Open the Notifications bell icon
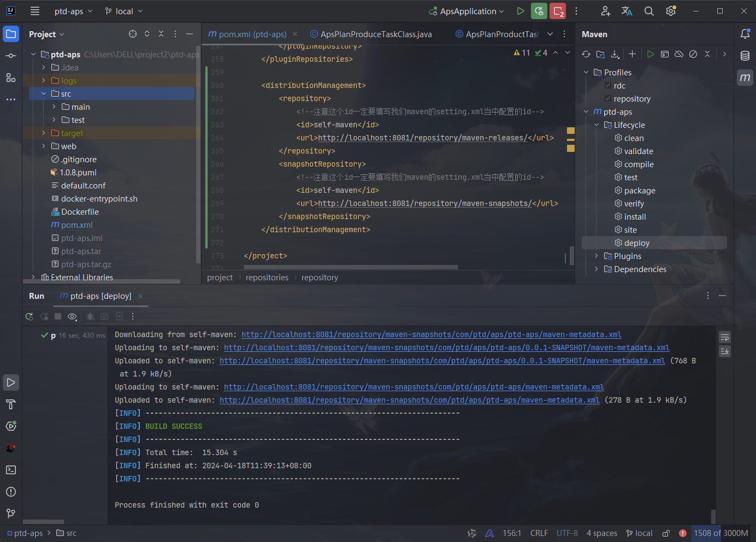The height and width of the screenshot is (542, 756). 745,34
